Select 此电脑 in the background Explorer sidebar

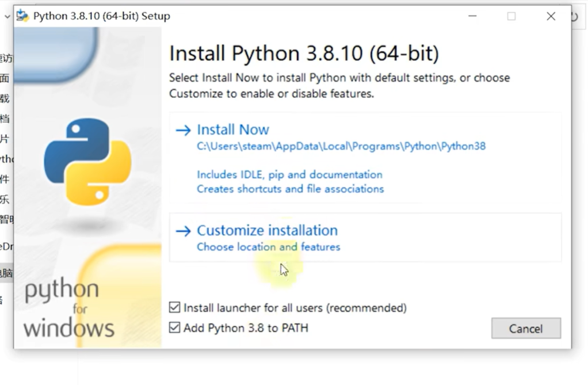pos(7,272)
